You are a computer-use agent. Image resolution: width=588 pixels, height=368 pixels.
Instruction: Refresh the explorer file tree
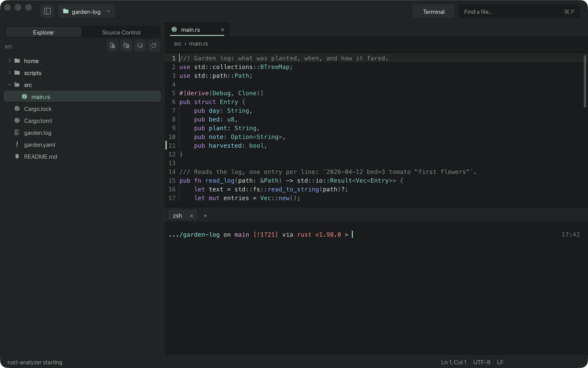[154, 45]
